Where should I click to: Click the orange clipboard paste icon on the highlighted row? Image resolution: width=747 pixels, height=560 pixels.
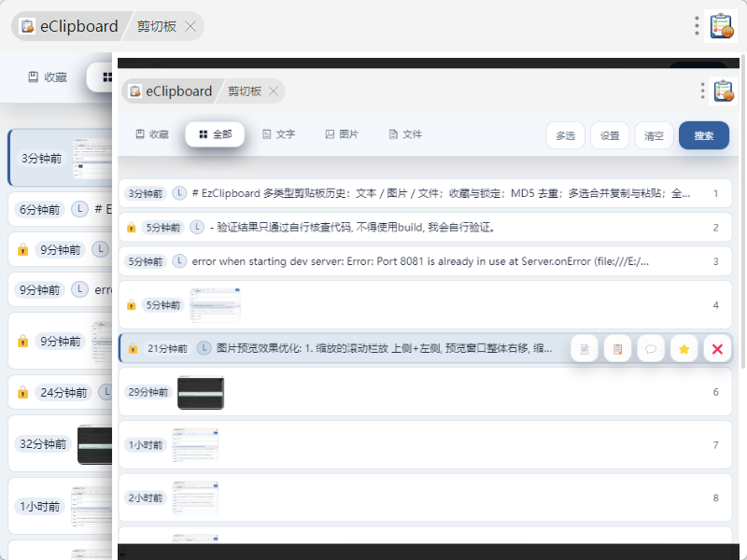click(x=617, y=349)
